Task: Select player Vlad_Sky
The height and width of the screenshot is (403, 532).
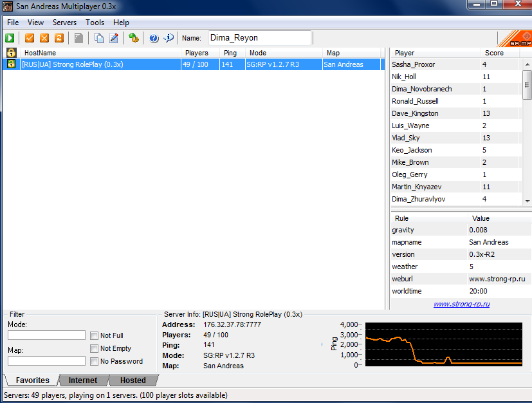Action: pos(455,138)
